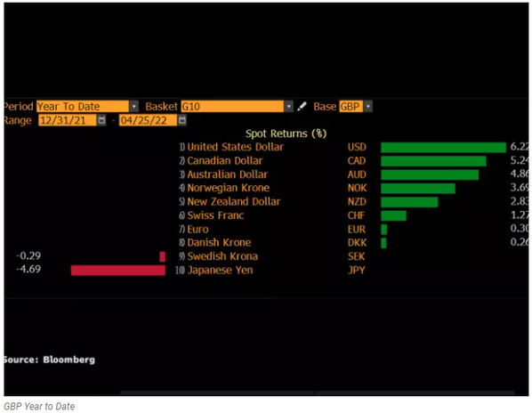The height and width of the screenshot is (413, 532).
Task: Click the Swiss Franc entry
Action: [x=215, y=215]
